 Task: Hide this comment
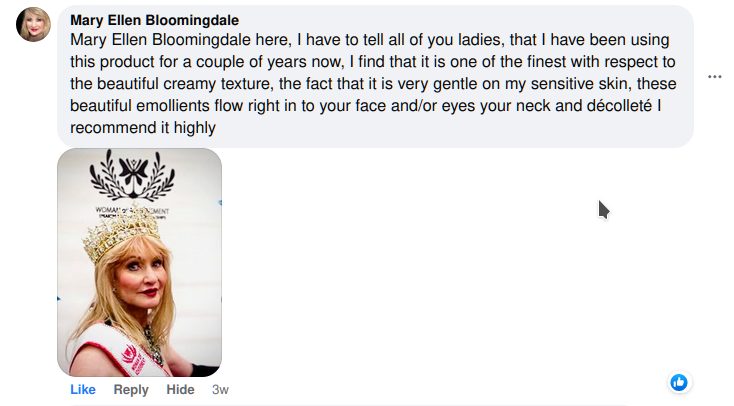tap(180, 390)
